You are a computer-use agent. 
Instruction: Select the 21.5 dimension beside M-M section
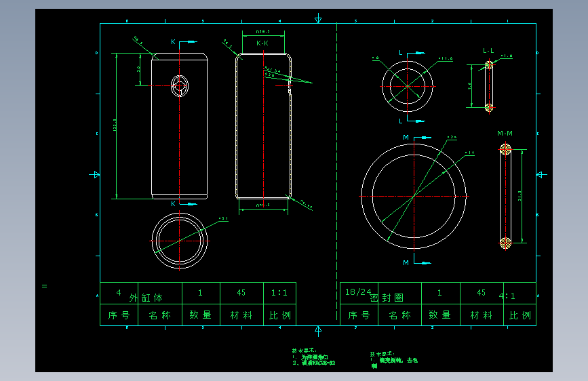pyautogui.click(x=520, y=196)
